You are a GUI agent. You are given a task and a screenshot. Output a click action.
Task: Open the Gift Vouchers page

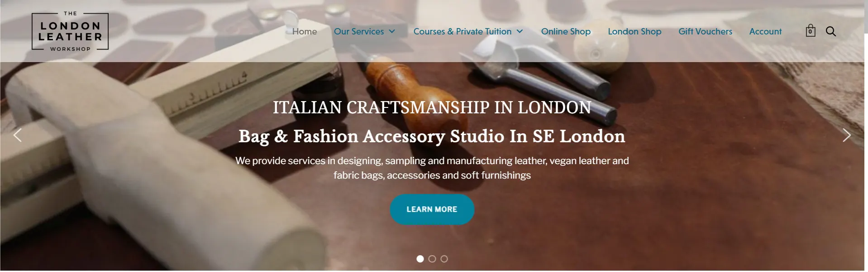[x=705, y=31]
